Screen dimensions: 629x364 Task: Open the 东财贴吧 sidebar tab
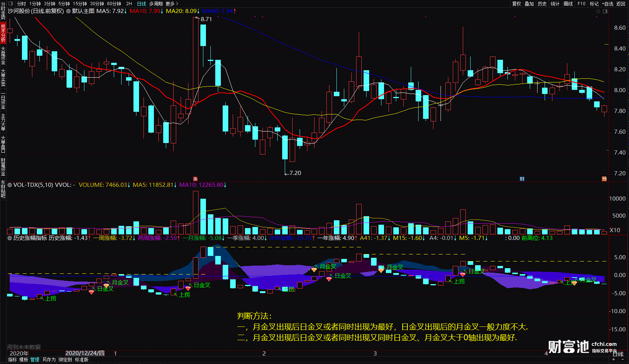[3, 189]
